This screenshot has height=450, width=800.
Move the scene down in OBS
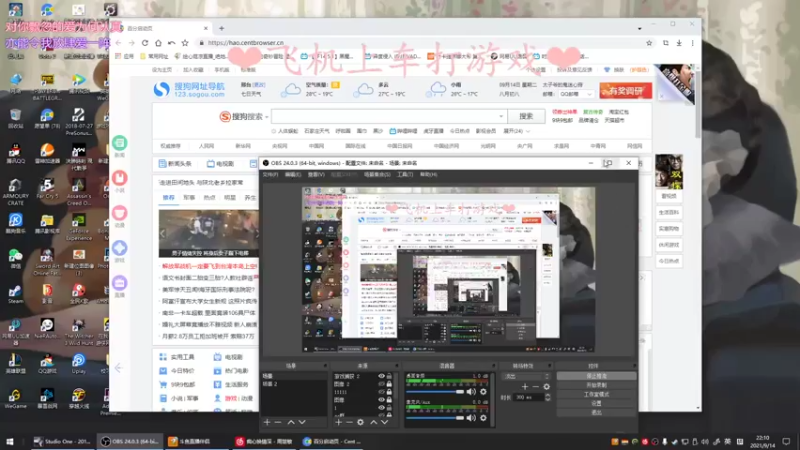[x=302, y=422]
